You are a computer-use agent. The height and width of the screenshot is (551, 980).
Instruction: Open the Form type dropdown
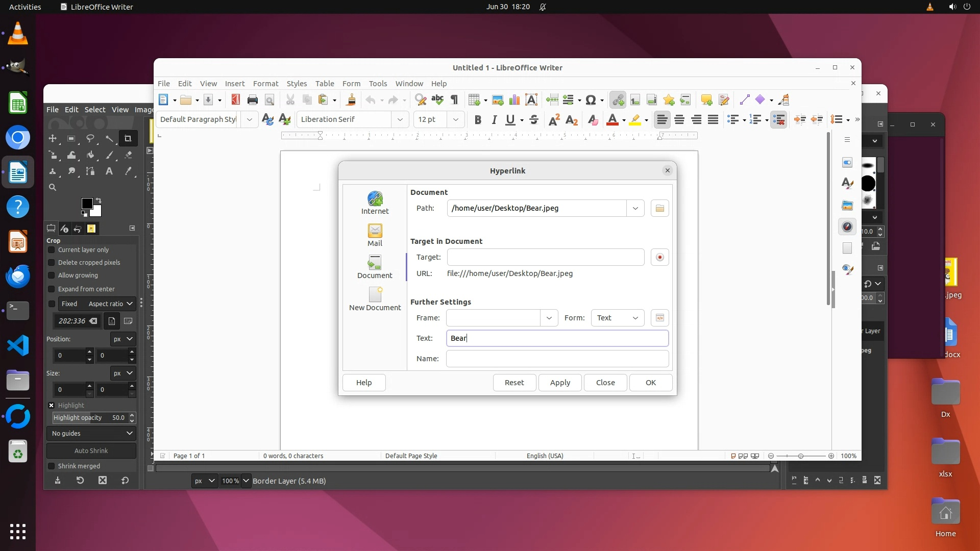point(618,318)
